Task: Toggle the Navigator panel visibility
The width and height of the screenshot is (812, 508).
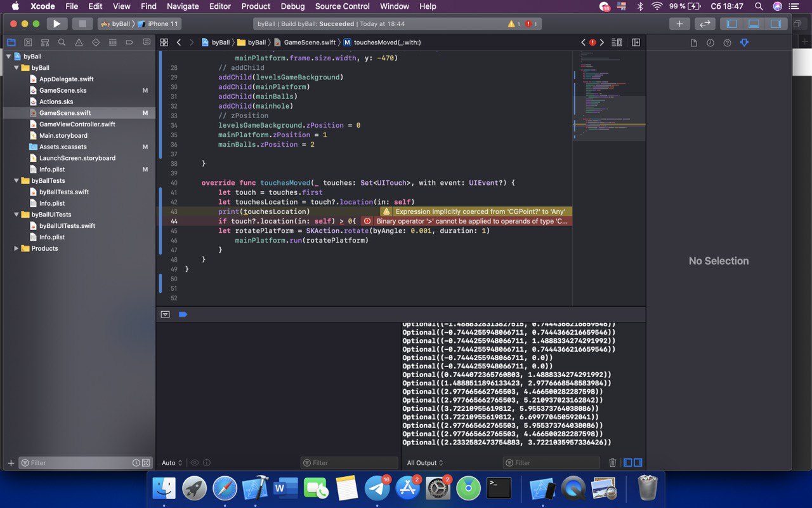Action: [x=731, y=23]
